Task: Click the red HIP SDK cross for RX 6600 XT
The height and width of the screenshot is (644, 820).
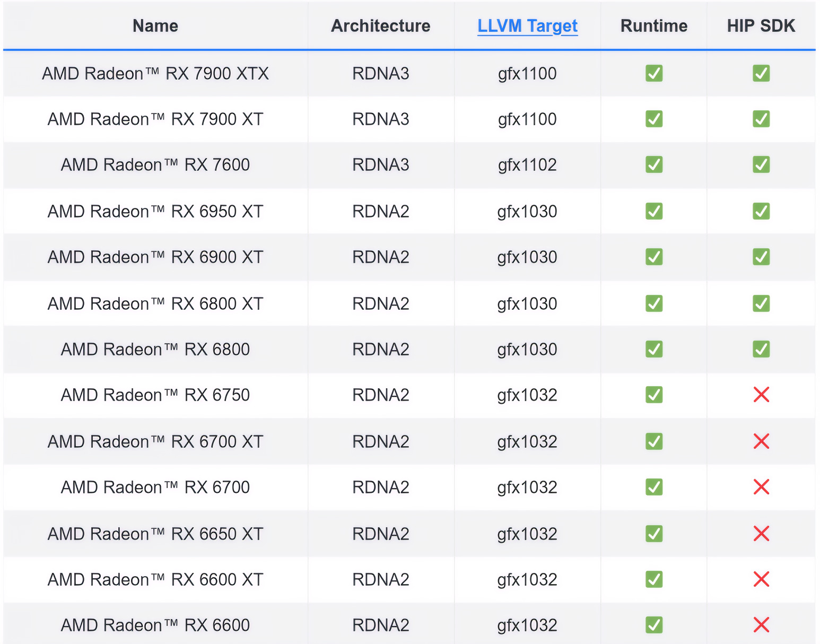Action: click(761, 579)
